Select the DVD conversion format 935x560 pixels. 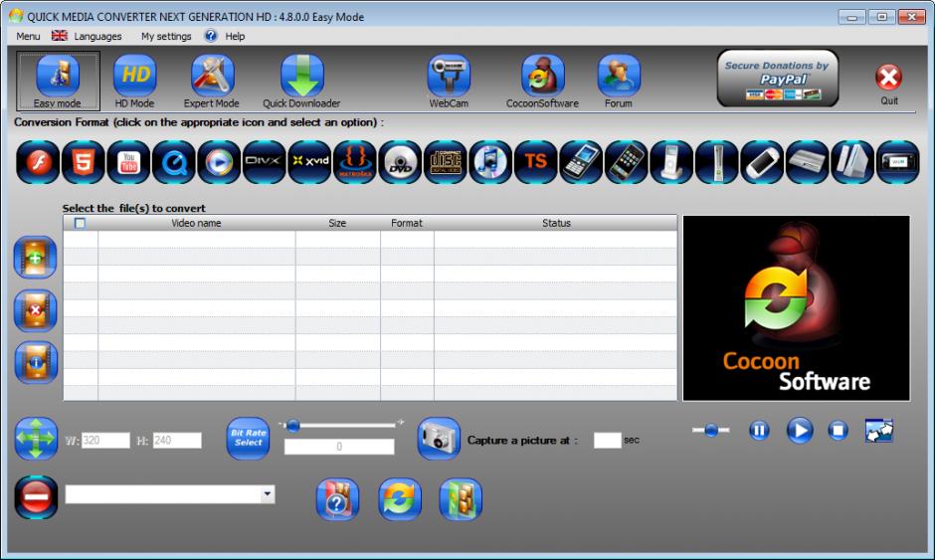click(x=400, y=161)
